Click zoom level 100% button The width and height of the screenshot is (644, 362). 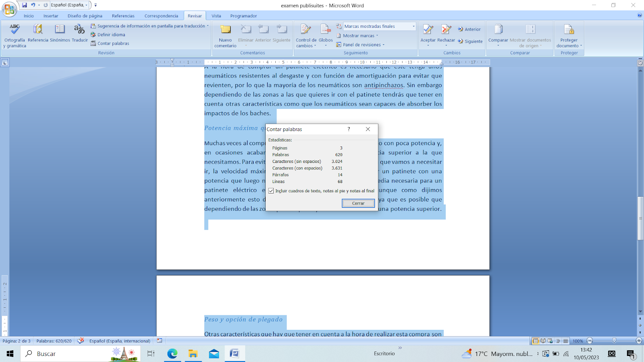tap(578, 341)
